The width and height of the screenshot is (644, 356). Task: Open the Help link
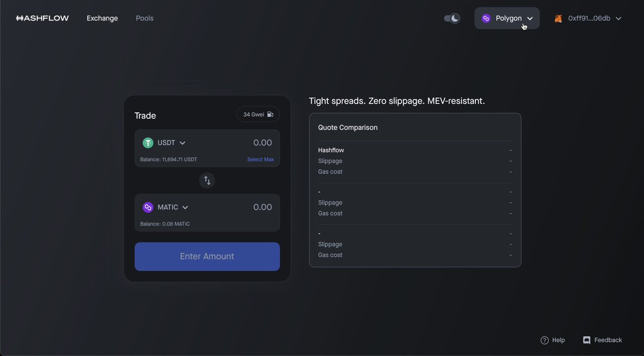point(553,340)
